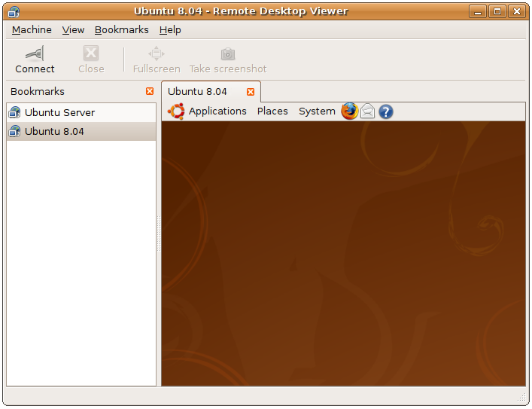Open the Bookmarks menu
The image size is (532, 409).
pyautogui.click(x=121, y=30)
